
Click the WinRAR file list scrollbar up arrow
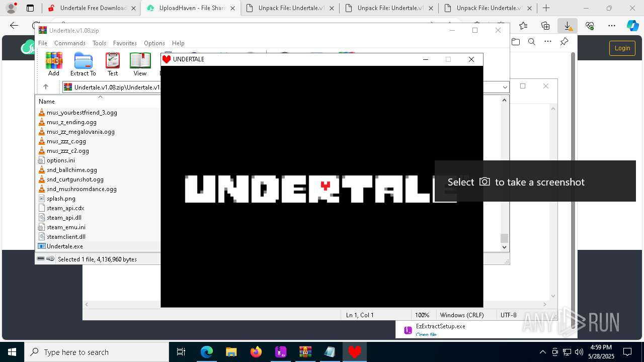505,100
